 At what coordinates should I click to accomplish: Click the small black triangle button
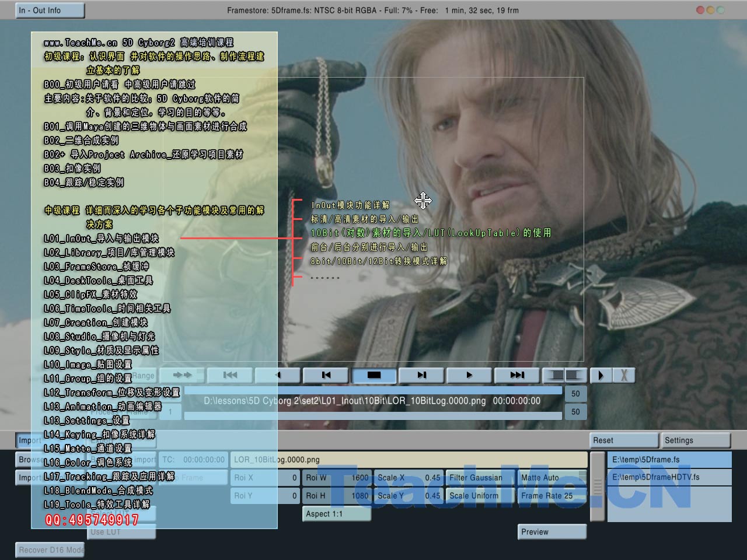point(601,375)
